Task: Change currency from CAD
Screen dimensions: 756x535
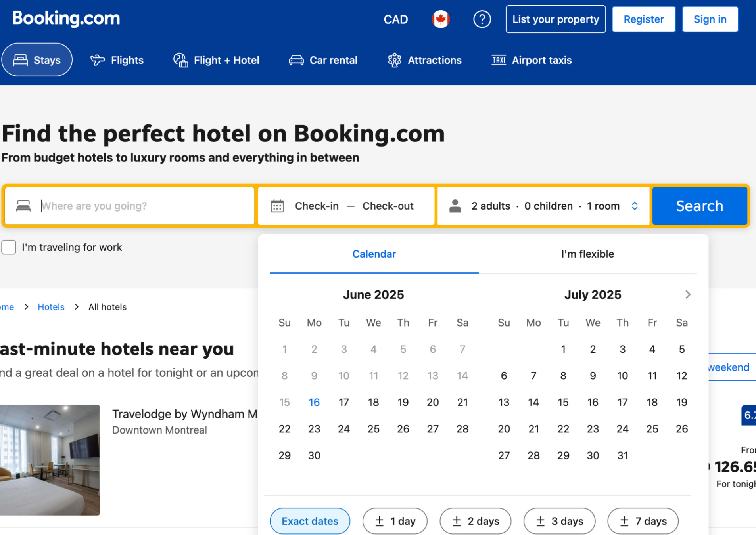Action: (x=395, y=19)
